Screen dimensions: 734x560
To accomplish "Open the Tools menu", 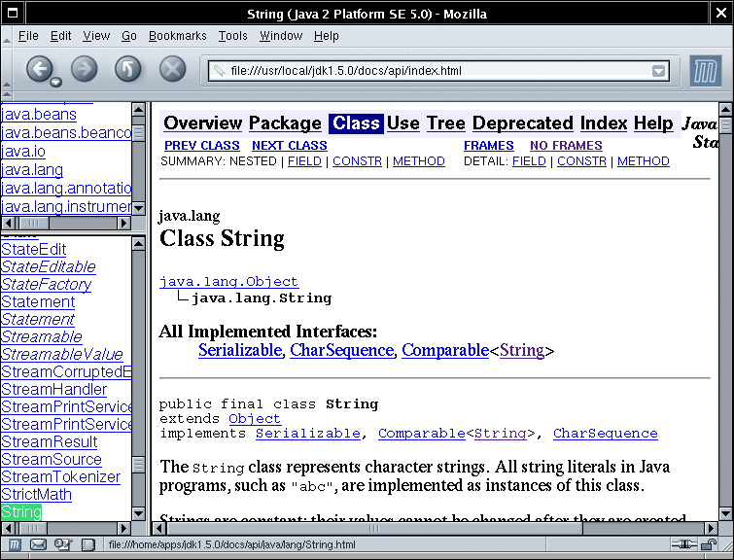I will click(x=232, y=36).
